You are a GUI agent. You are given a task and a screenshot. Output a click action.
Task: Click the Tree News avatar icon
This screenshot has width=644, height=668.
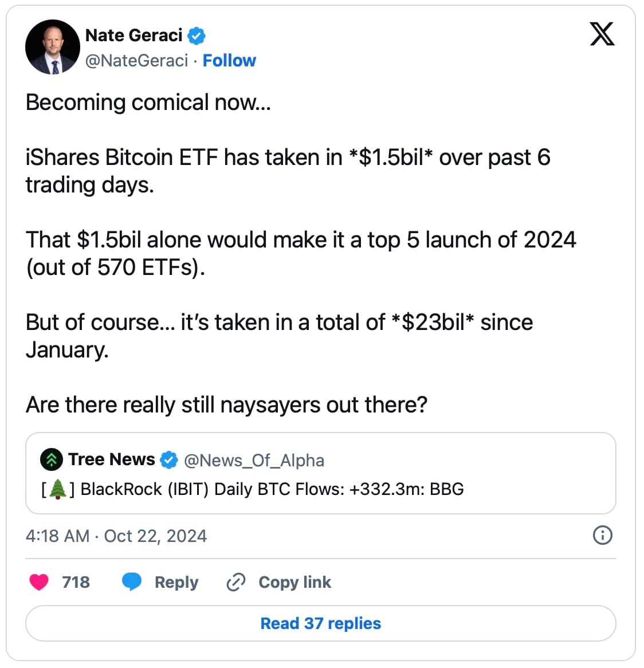[52, 459]
